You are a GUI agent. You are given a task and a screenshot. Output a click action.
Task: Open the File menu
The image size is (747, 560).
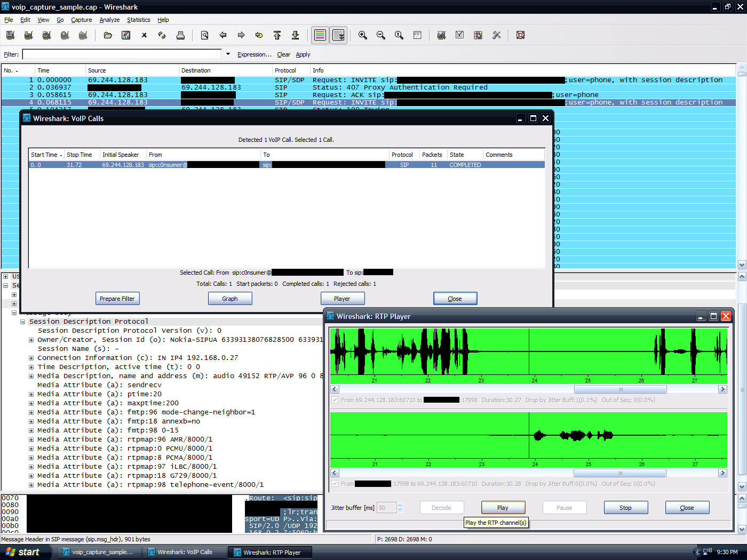coord(9,20)
